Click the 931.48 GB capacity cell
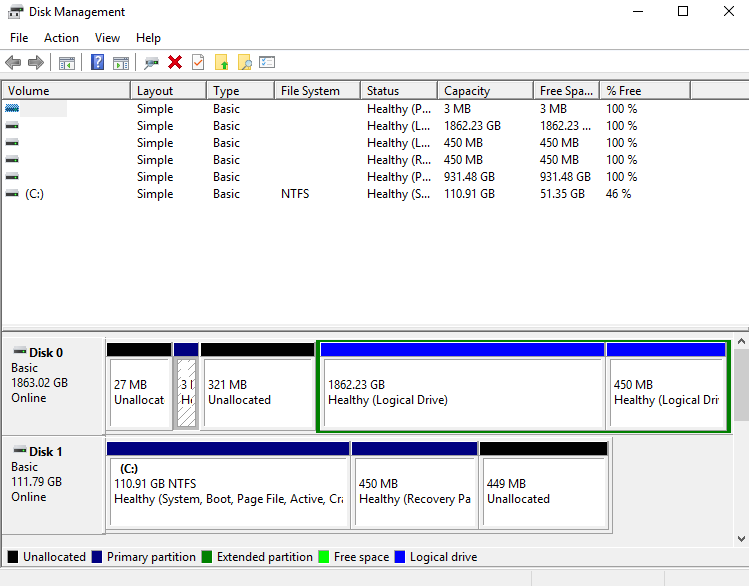The width and height of the screenshot is (749, 586). click(469, 177)
